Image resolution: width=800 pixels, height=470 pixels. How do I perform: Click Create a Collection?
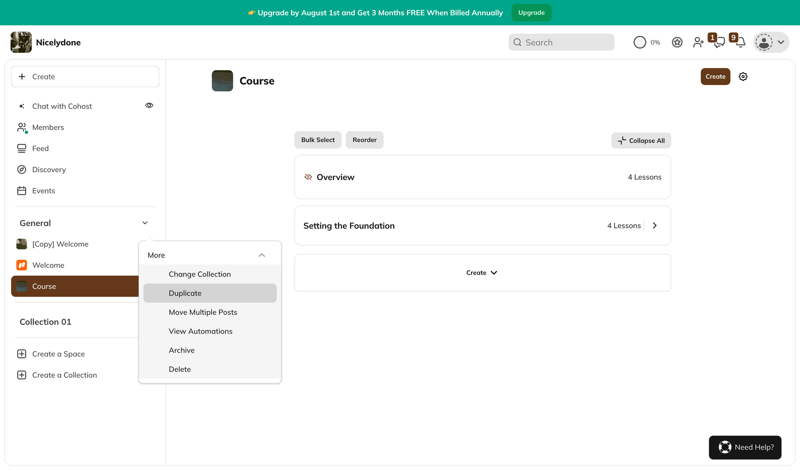coord(64,375)
